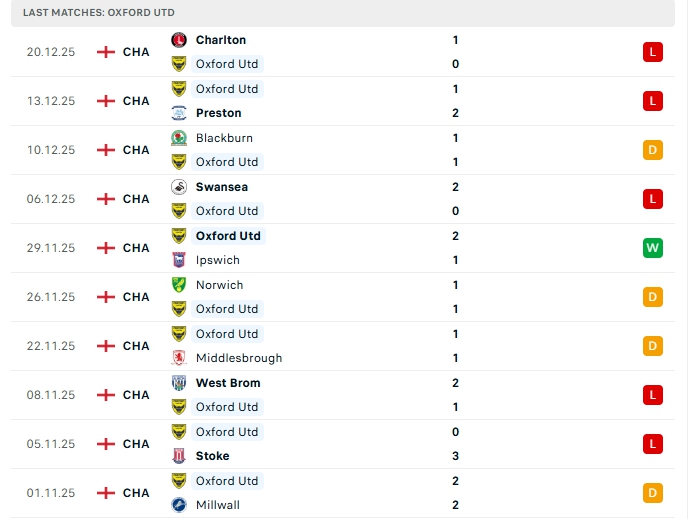Click the Stoke club crest
Image resolution: width=688 pixels, height=519 pixels.
pos(179,456)
